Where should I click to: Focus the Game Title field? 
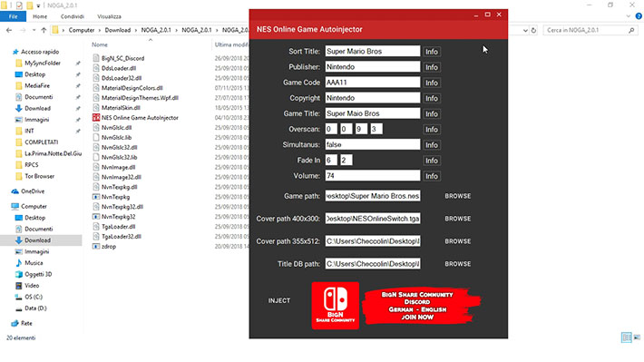coord(373,113)
